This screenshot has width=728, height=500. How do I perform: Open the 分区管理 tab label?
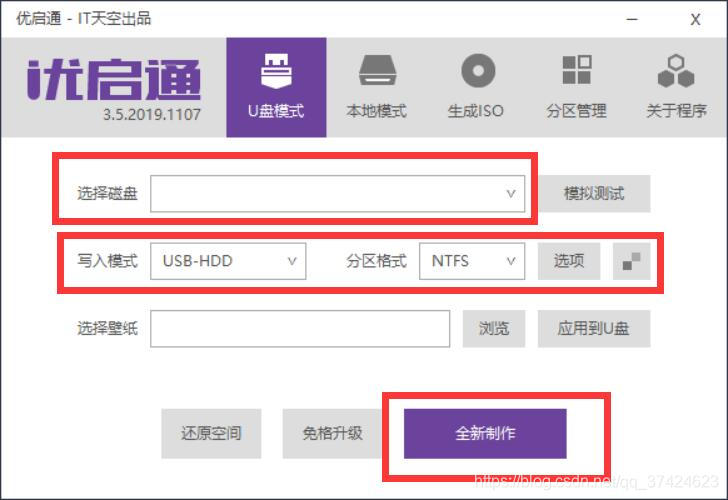point(576,111)
